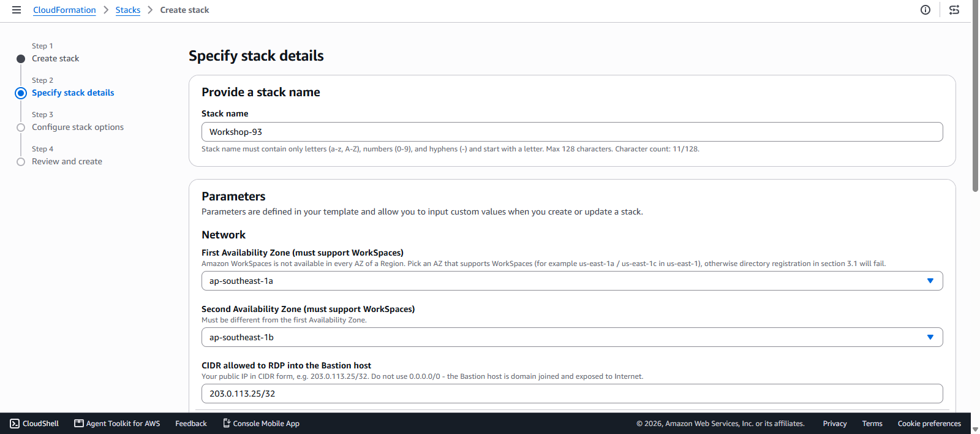Click the Bastion RDP CIDR input field

572,394
